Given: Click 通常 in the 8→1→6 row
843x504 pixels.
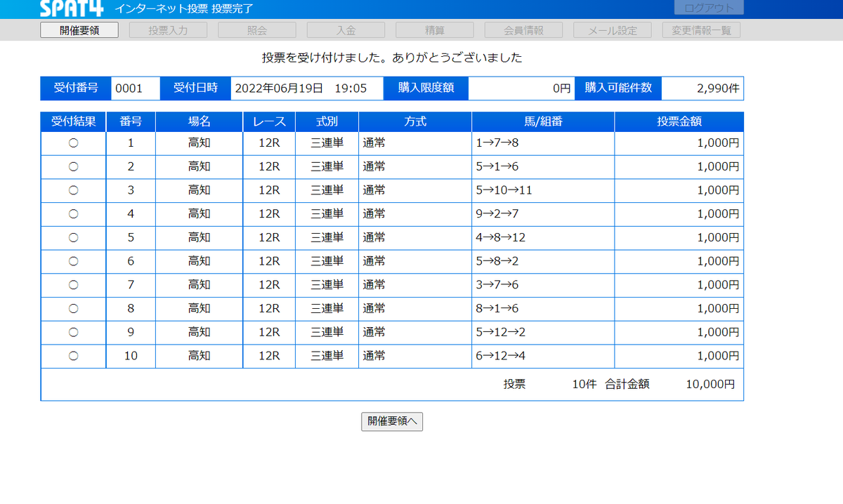Looking at the screenshot, I should 374,308.
